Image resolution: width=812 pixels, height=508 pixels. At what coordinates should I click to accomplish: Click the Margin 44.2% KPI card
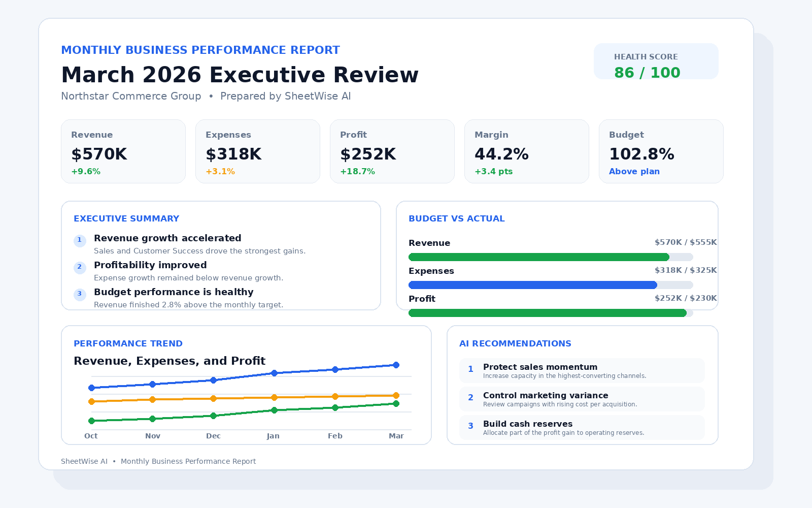click(x=527, y=151)
